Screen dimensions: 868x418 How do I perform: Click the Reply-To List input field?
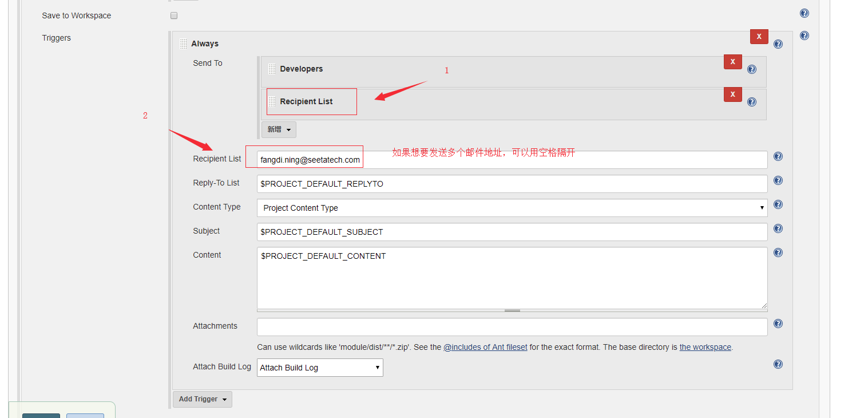512,184
